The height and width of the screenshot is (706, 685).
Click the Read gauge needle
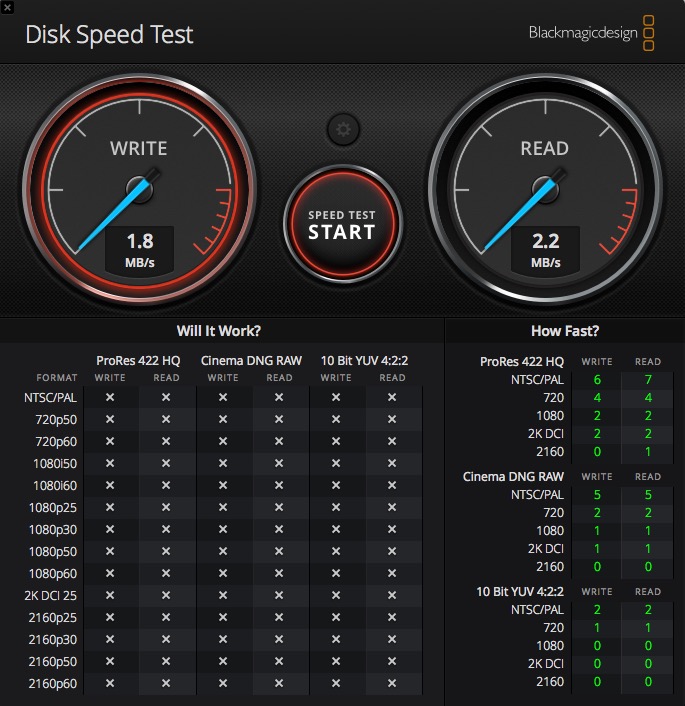click(x=522, y=212)
